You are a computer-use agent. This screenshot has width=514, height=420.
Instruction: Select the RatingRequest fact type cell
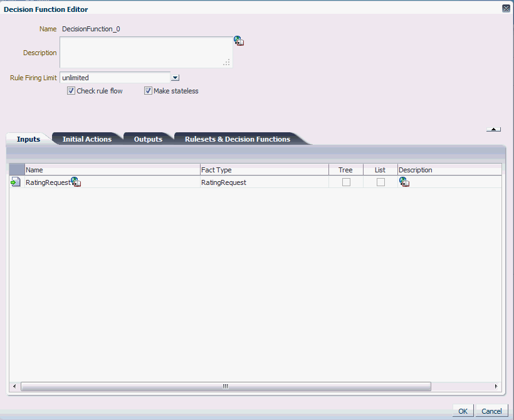point(265,182)
